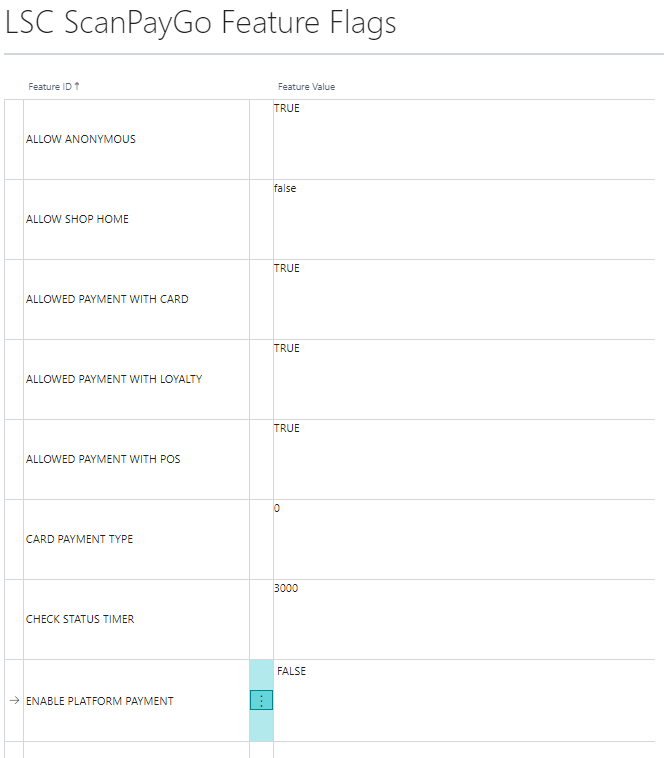Edit the 0 value for CARD PAYMENT TYPE
This screenshot has width=664, height=758.
pos(277,508)
